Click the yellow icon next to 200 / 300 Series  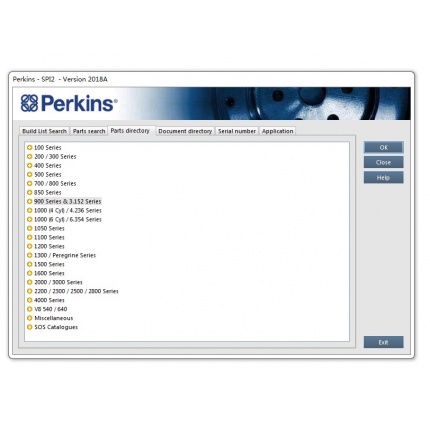pos(30,156)
